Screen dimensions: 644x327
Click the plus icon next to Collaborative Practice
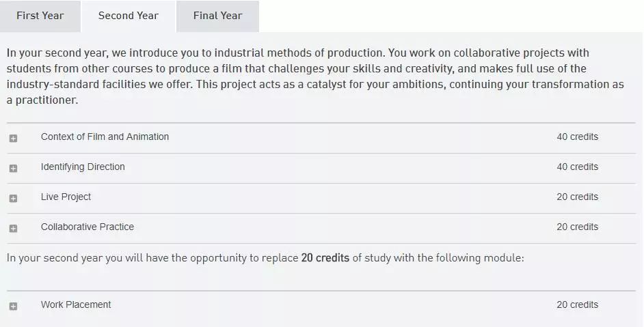tap(13, 229)
